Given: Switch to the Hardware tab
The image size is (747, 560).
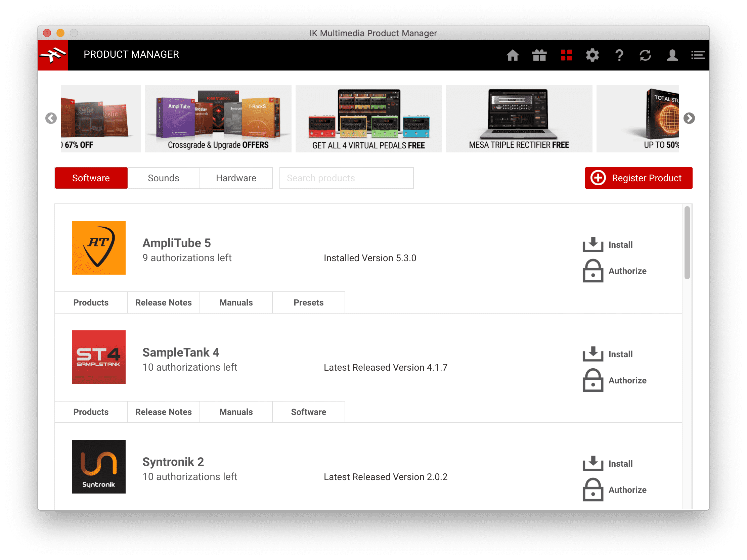Looking at the screenshot, I should pos(236,178).
